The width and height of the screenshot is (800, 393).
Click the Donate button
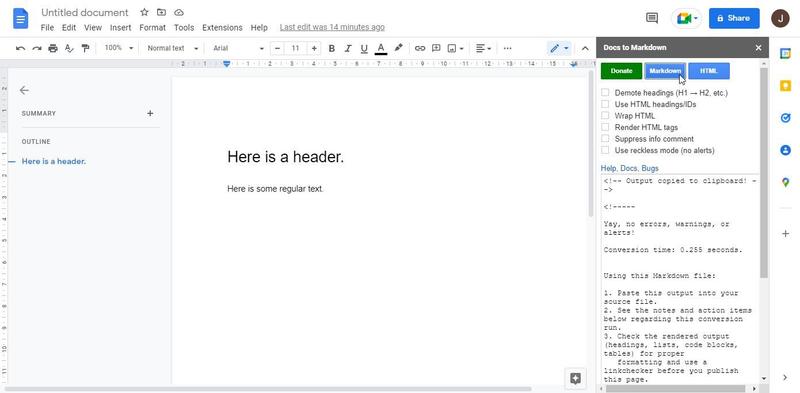click(x=621, y=71)
